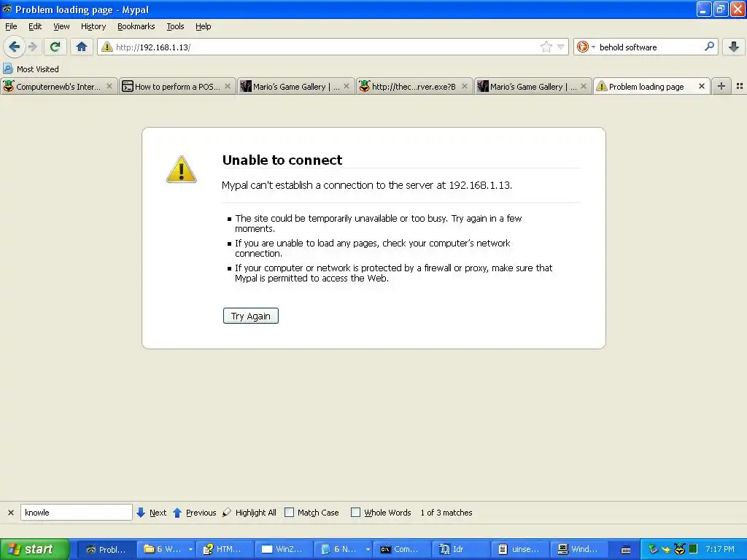Open the WinZ... taskbar button
The height and width of the screenshot is (560, 747).
tap(284, 549)
